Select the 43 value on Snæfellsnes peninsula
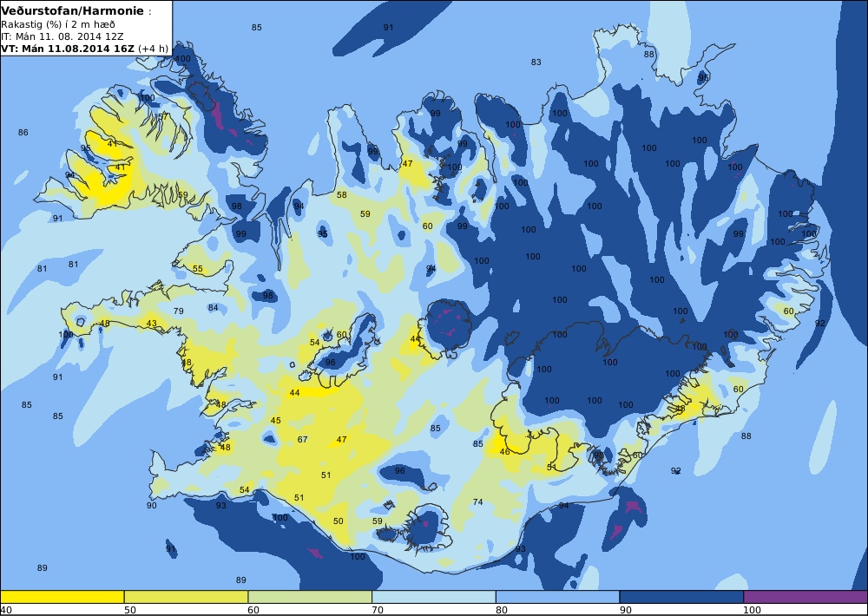Viewport: 868px width, 616px height. pyautogui.click(x=151, y=324)
